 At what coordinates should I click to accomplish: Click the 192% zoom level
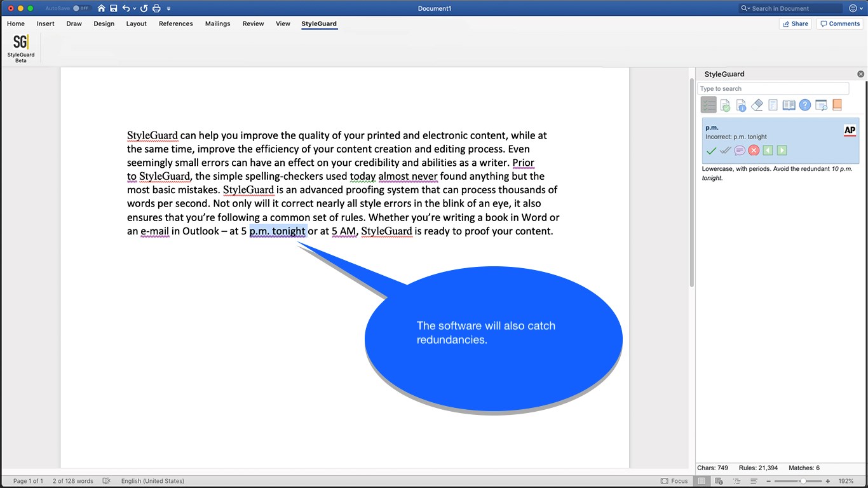pos(846,481)
